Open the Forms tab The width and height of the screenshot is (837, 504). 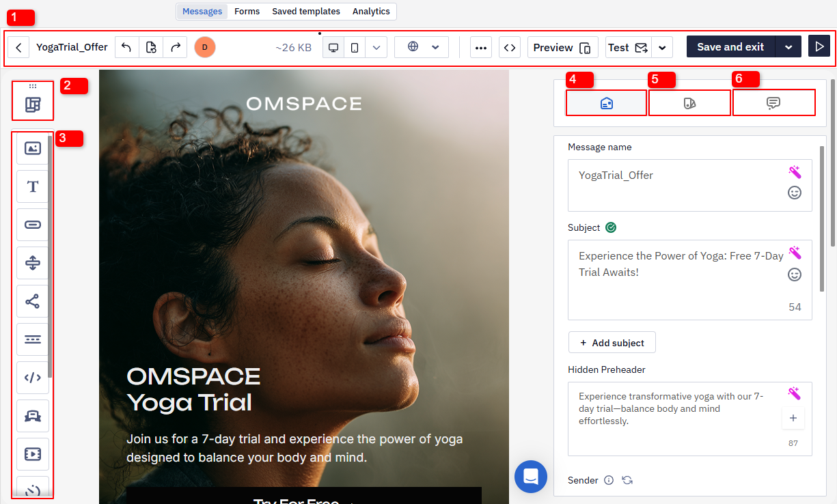coord(247,12)
